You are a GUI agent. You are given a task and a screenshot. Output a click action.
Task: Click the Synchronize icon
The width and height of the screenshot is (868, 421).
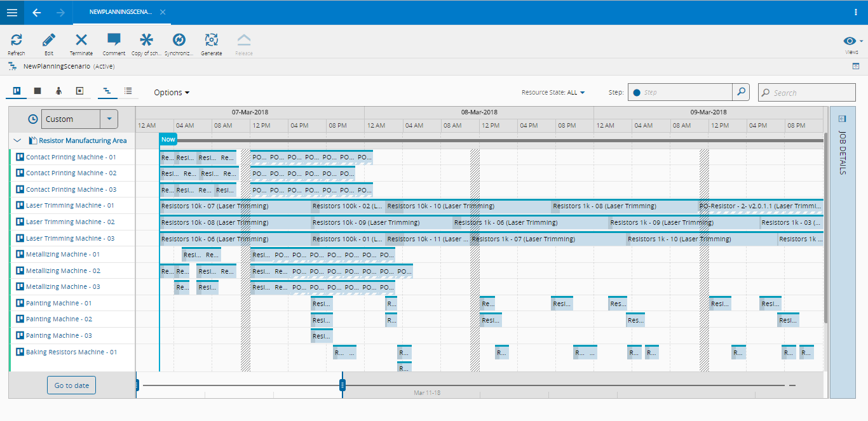pos(179,41)
